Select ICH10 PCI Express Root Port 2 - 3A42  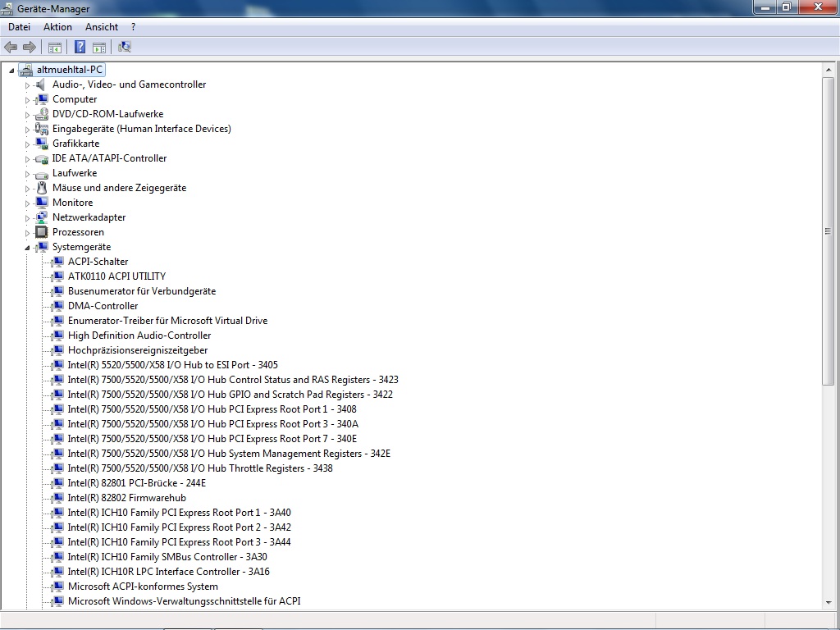click(179, 527)
